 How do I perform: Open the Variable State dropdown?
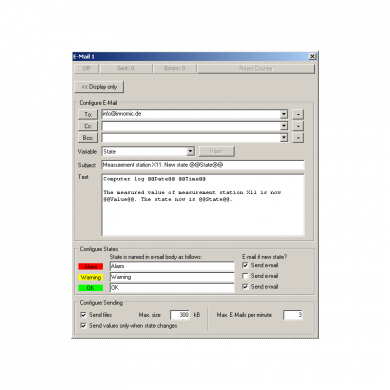190,151
